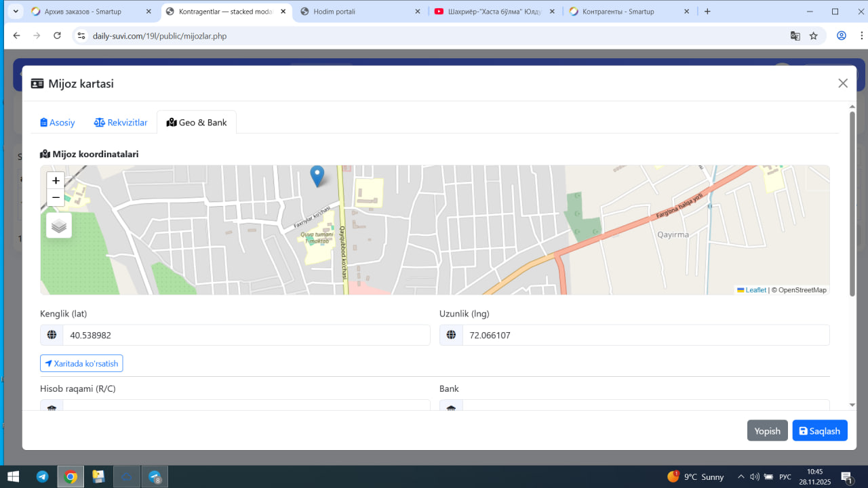
Task: Open the weather widget showing 9°C Sunny
Action: pos(696,476)
